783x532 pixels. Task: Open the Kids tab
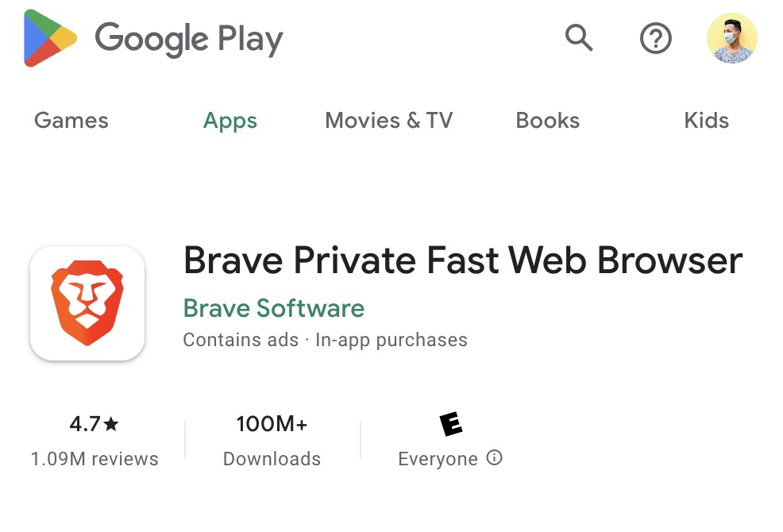(707, 121)
